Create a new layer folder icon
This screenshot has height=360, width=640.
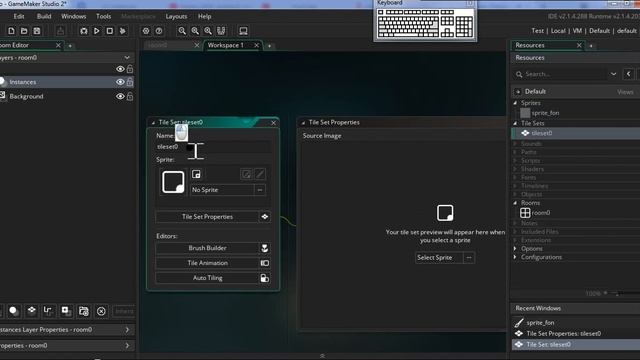[84, 311]
